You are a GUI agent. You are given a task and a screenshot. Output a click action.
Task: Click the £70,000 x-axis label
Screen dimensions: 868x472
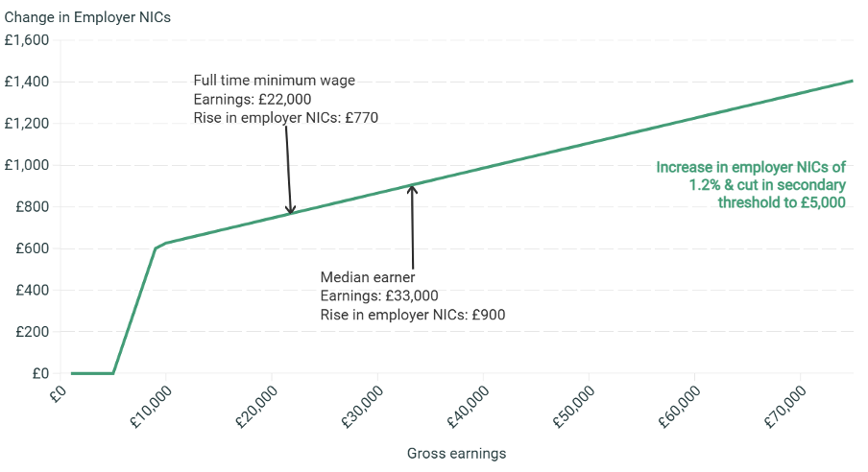785,403
